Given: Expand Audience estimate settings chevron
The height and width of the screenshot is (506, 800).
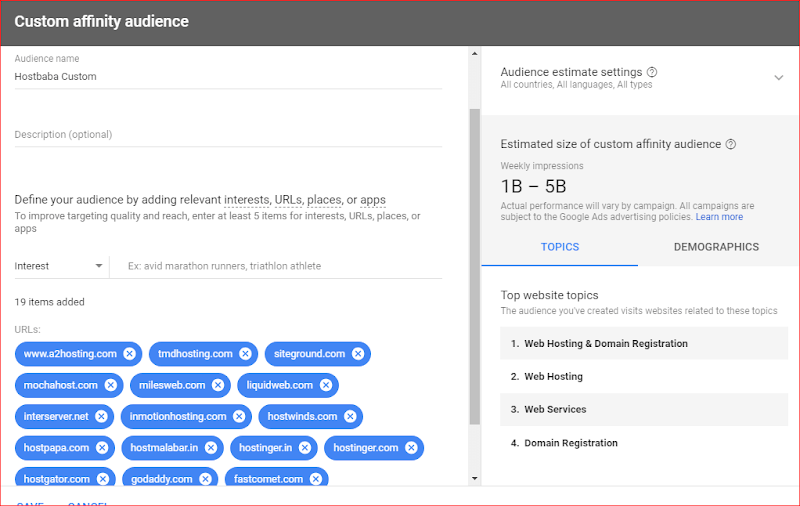Looking at the screenshot, I should [x=779, y=78].
